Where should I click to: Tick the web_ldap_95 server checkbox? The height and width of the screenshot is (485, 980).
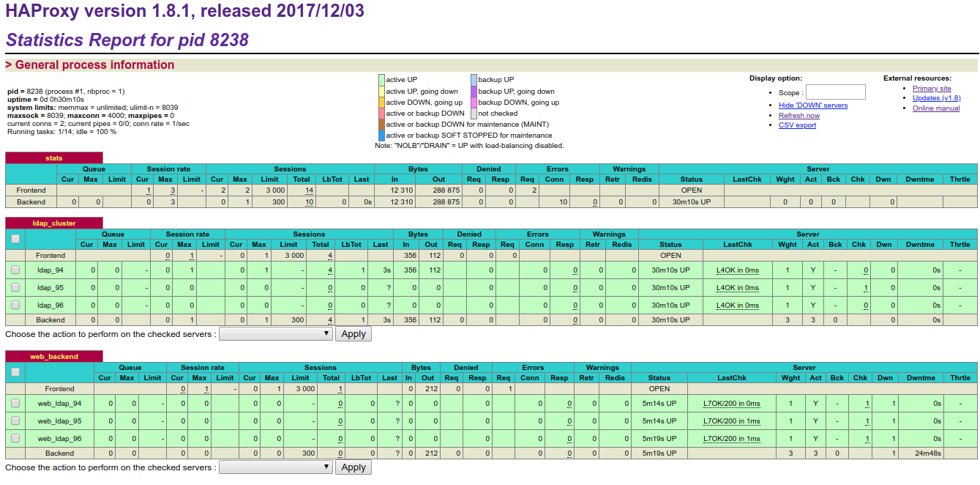15,421
